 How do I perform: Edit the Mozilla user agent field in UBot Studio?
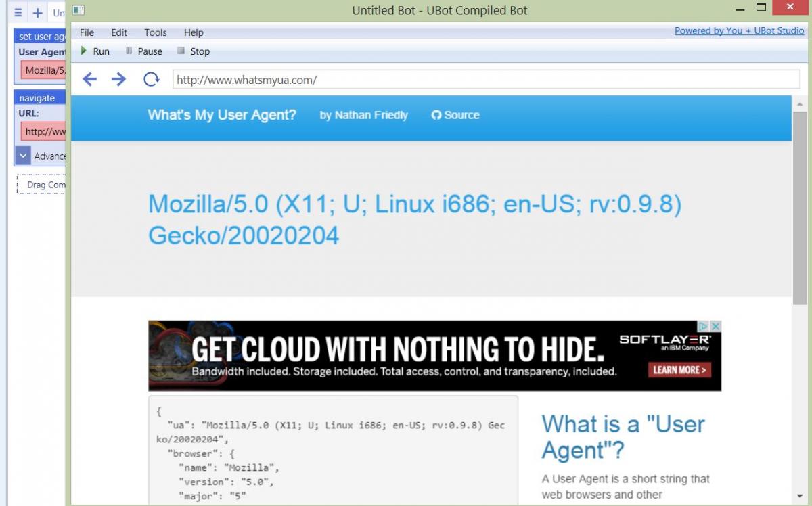43,70
